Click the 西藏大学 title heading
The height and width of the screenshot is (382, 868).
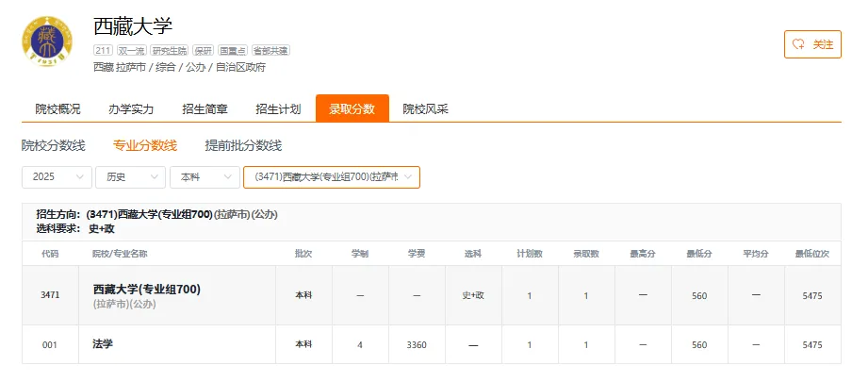(x=134, y=26)
